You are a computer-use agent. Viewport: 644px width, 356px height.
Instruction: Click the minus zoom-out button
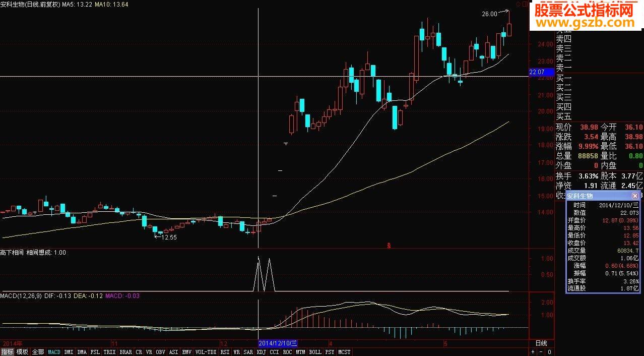tap(541, 352)
